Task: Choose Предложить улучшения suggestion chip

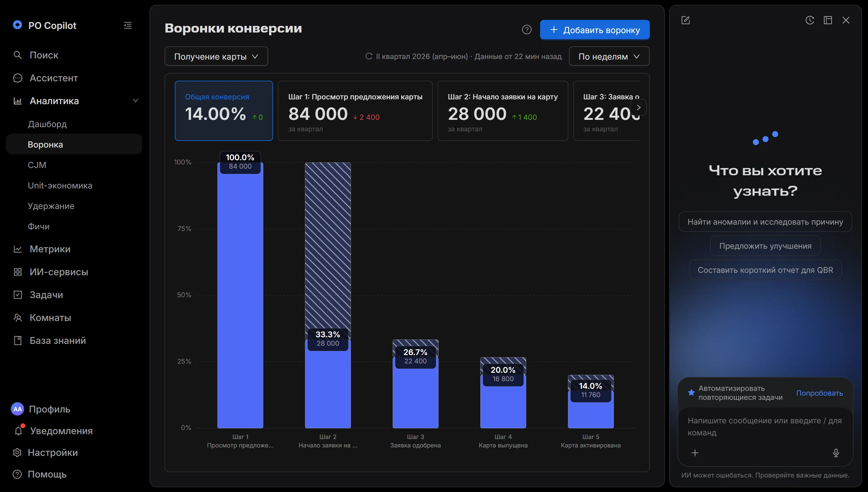Action: (765, 246)
